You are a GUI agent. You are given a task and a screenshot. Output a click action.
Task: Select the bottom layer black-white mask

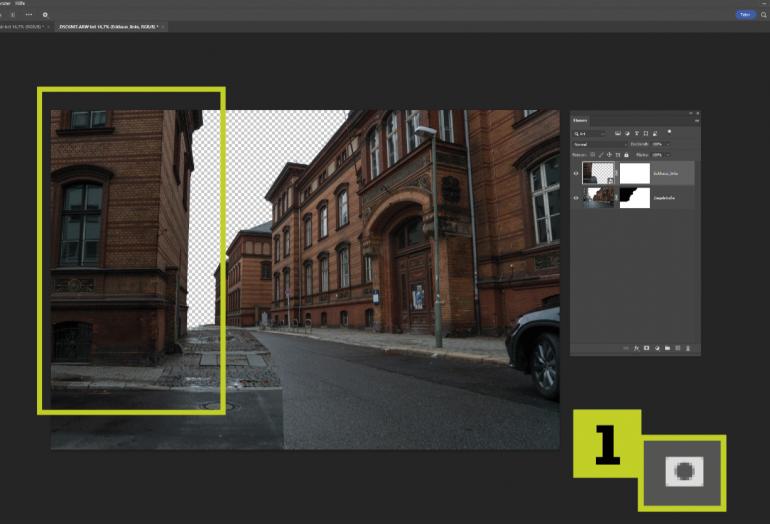pos(635,198)
